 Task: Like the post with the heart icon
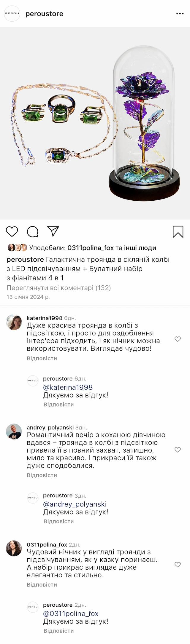(12, 231)
